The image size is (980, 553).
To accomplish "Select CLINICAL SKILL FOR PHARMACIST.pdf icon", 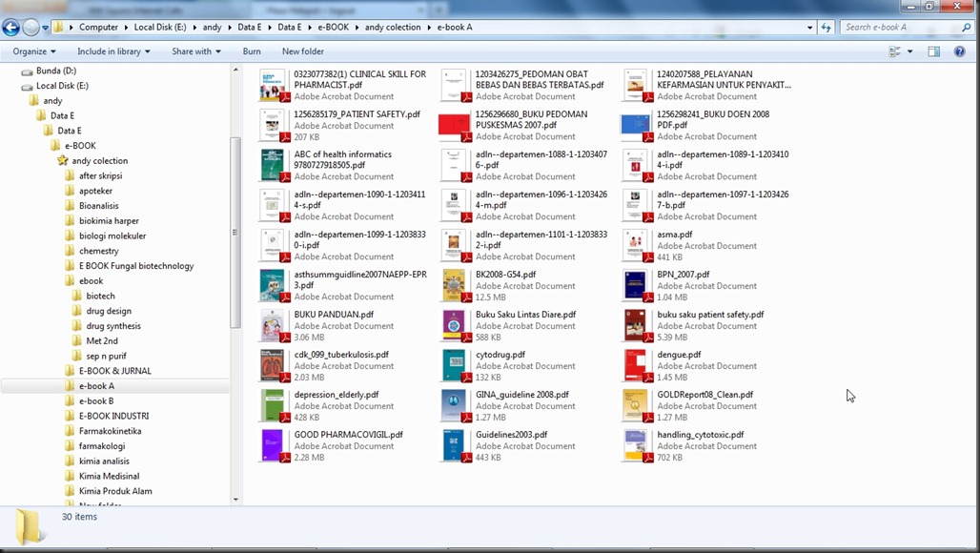I will (x=274, y=85).
